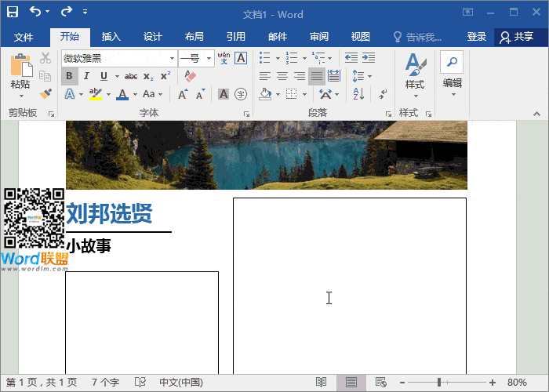549x392 pixels.
Task: Switch to the 邮件 tab
Action: point(278,37)
